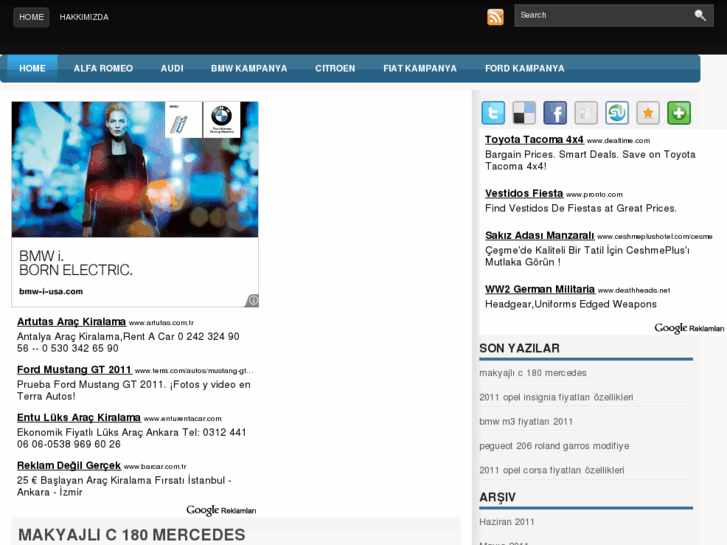Open the Reklam Değil Gerçek ad
The image size is (727, 545).
point(69,465)
